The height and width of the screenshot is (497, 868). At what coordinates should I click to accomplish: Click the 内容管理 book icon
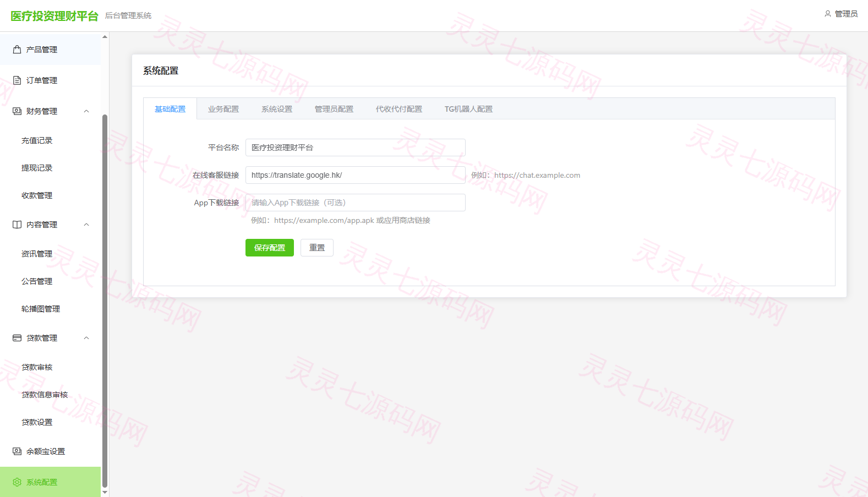point(17,225)
